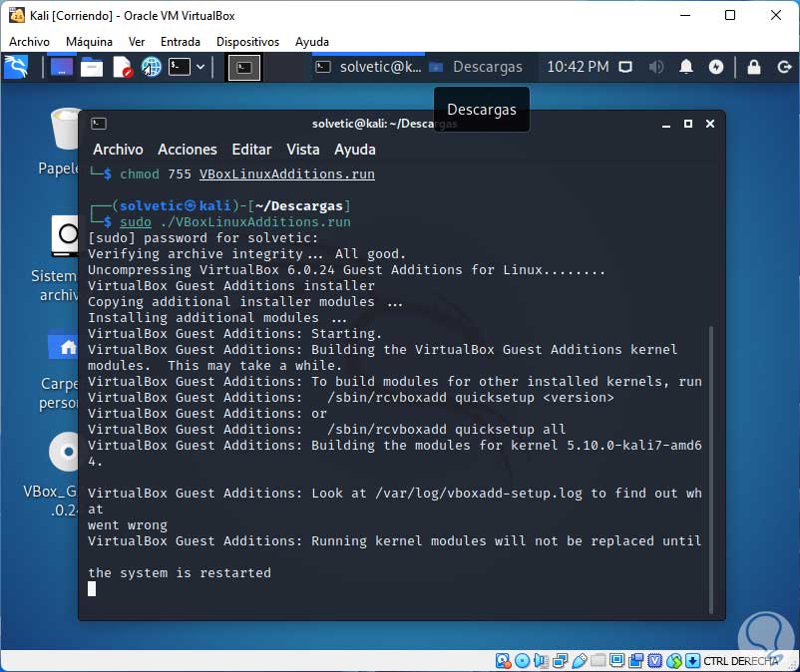This screenshot has width=800, height=672.
Task: Open VirtualBox Ver menu
Action: pyautogui.click(x=137, y=42)
